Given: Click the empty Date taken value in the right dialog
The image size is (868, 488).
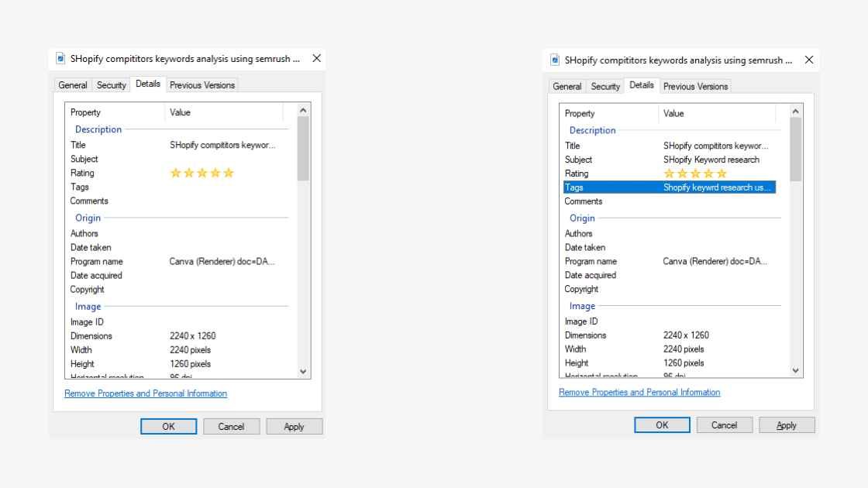Looking at the screenshot, I should (717, 247).
